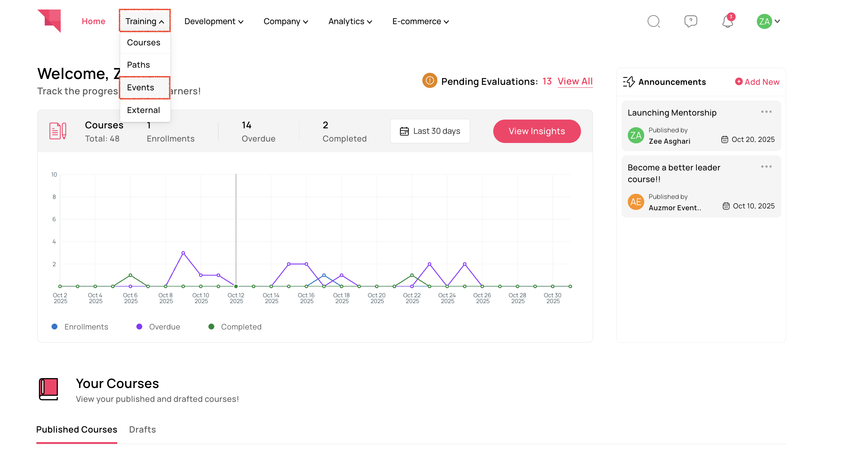Viewport: 868px width, 460px height.
Task: Open the notifications bell
Action: click(x=728, y=22)
